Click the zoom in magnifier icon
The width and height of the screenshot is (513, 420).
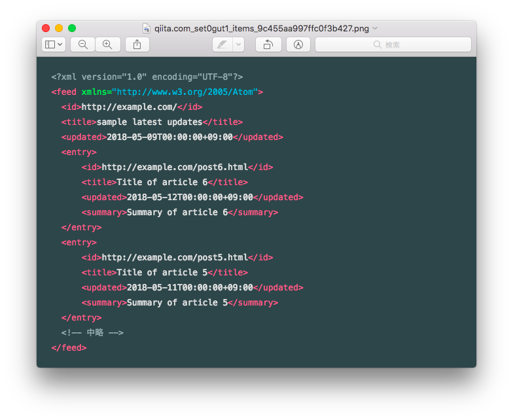point(107,44)
